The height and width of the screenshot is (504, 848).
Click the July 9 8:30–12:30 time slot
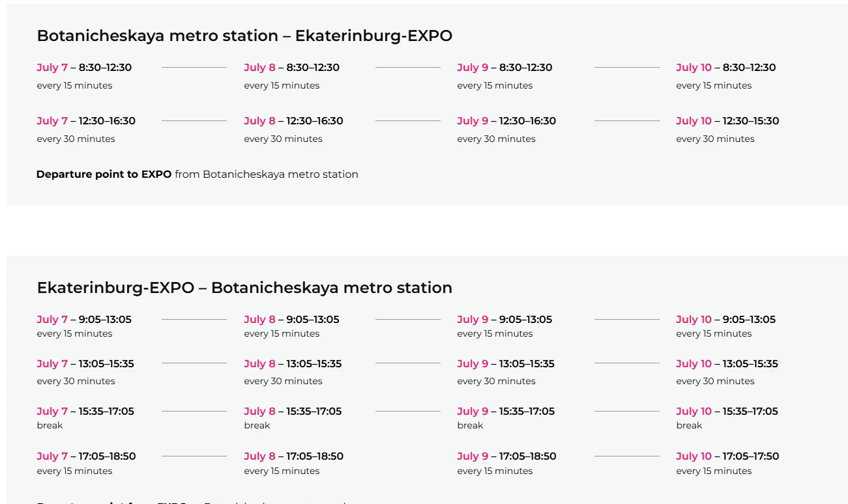(504, 68)
